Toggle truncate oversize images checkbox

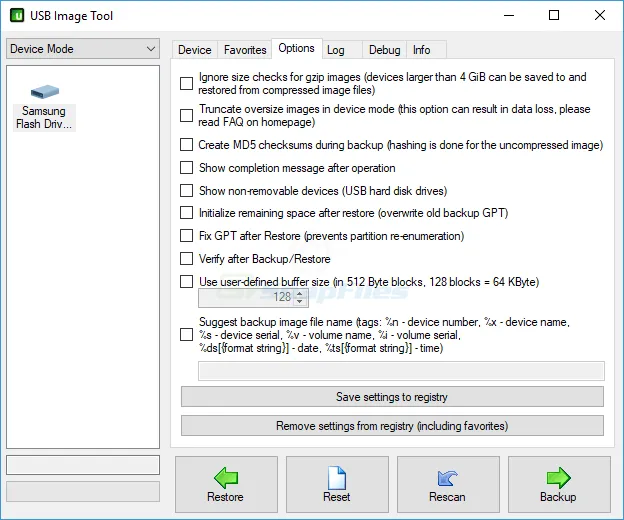pos(186,115)
